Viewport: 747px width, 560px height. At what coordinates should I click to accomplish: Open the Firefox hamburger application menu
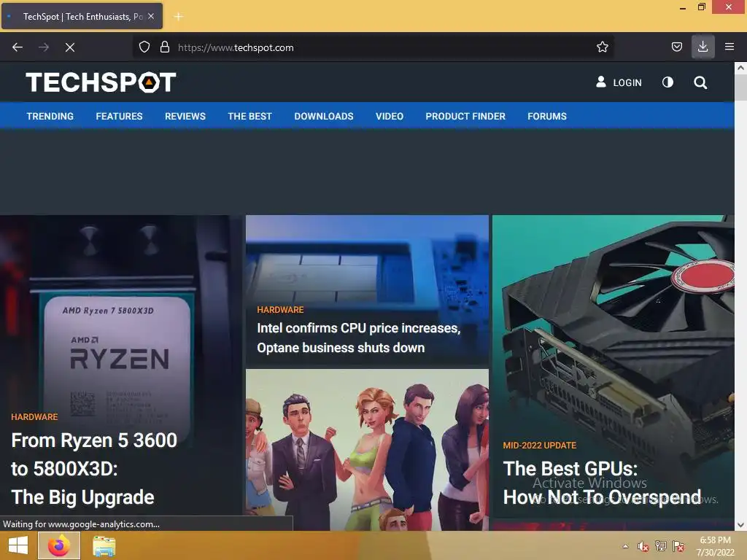click(729, 47)
